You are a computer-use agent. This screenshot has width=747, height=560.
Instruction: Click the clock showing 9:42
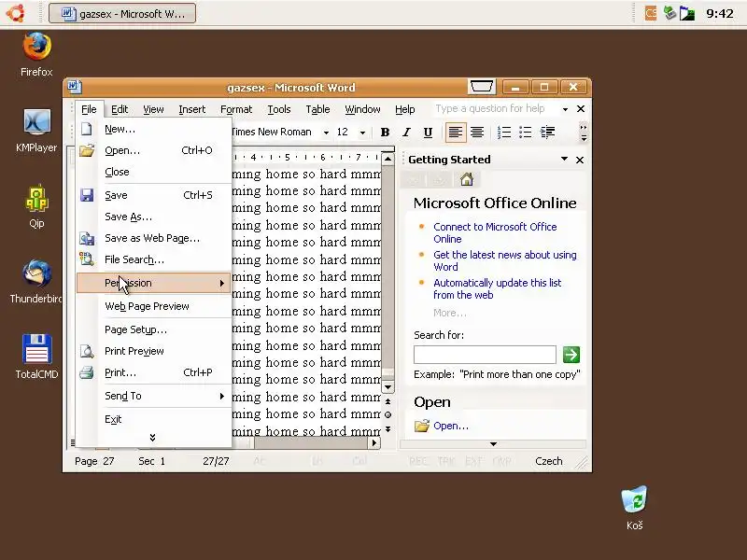click(720, 13)
